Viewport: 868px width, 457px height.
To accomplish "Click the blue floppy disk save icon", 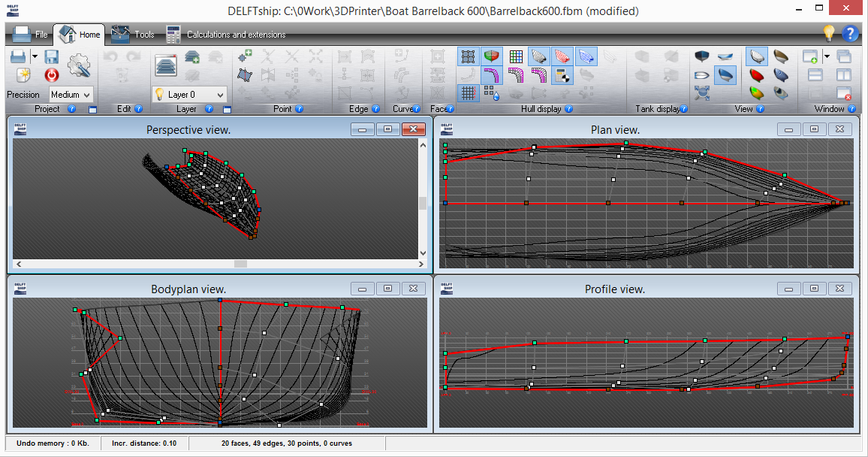I will (x=52, y=56).
